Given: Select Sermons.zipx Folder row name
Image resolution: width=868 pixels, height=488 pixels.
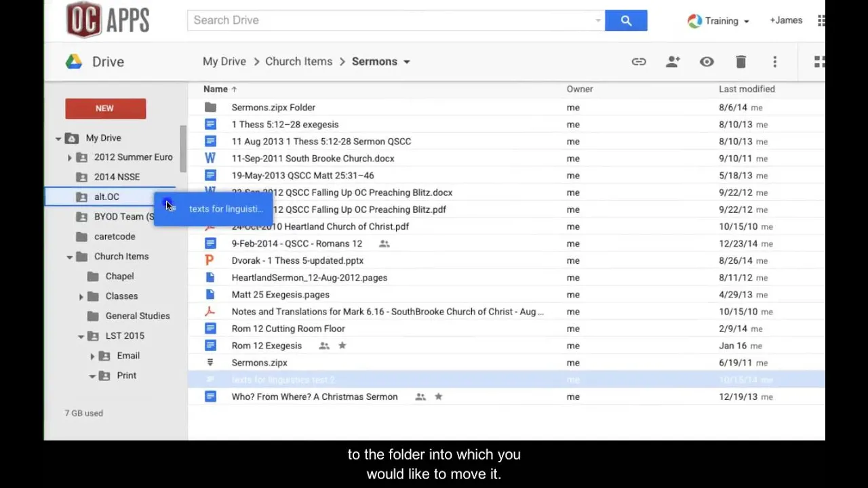Looking at the screenshot, I should pyautogui.click(x=273, y=107).
